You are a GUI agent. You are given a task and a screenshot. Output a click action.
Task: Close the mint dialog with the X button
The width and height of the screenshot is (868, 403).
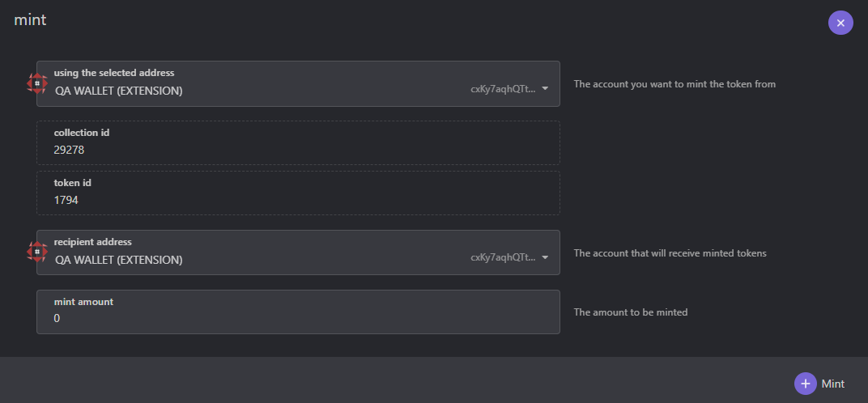coord(840,23)
